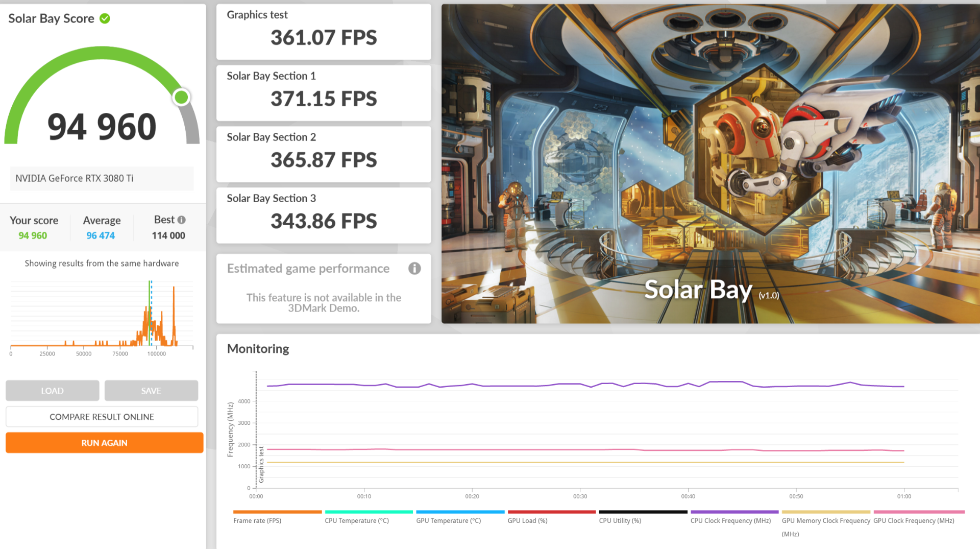Open the Best score info icon
Screen dimensions: 980x549
click(181, 220)
